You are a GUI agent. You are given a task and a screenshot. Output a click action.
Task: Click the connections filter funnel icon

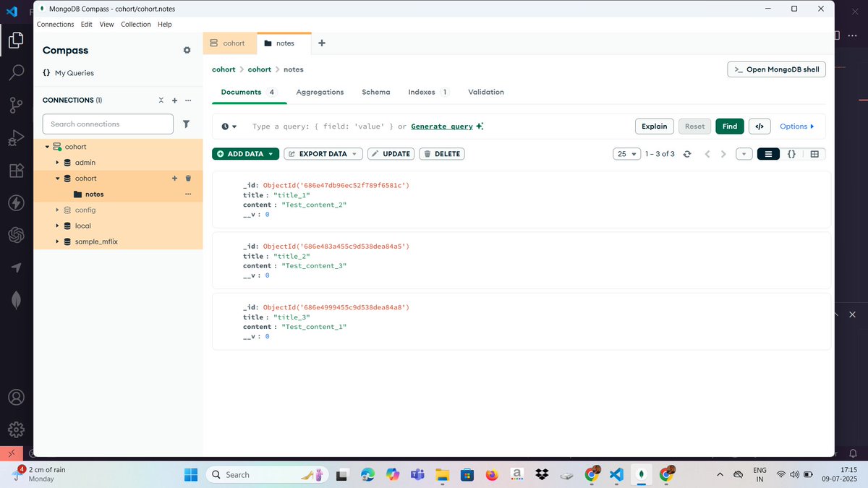tap(186, 124)
